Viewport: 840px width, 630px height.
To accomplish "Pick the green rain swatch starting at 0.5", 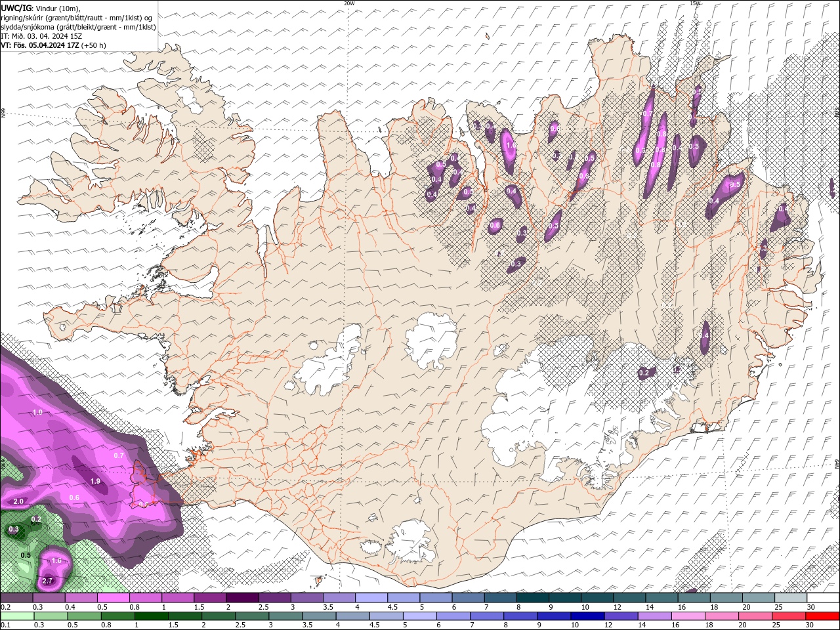I will pyautogui.click(x=84, y=616).
